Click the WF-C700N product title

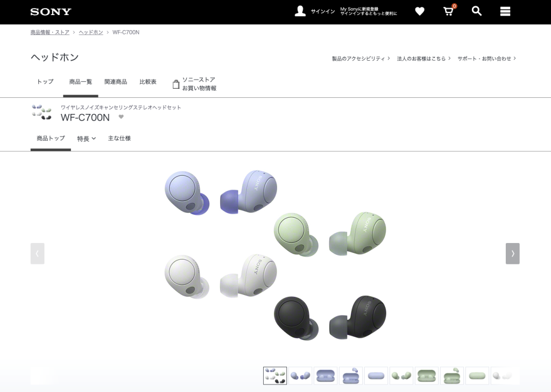point(85,117)
